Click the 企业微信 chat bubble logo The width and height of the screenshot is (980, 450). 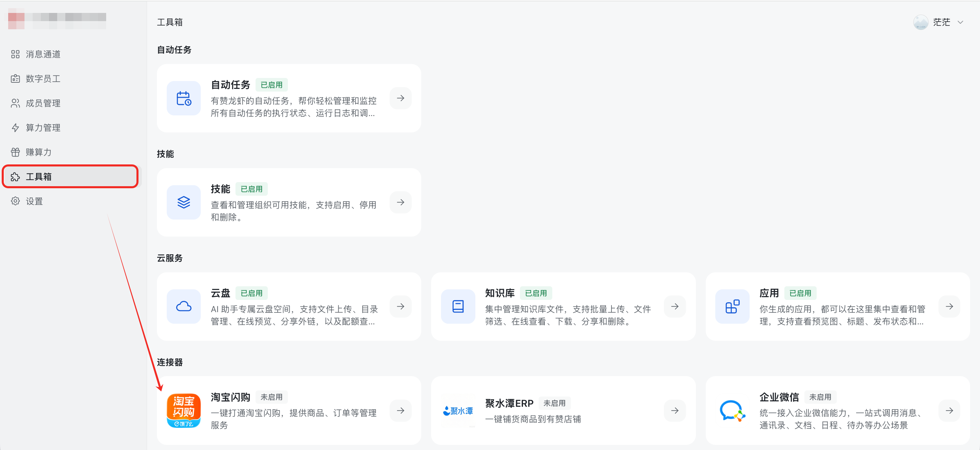point(732,411)
